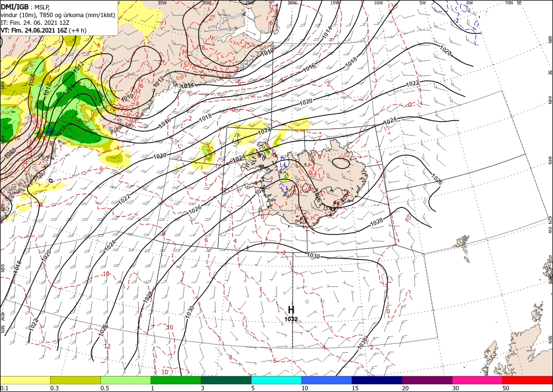Click the 70N latitude label
553x392 pixels.
click(x=509, y=3)
